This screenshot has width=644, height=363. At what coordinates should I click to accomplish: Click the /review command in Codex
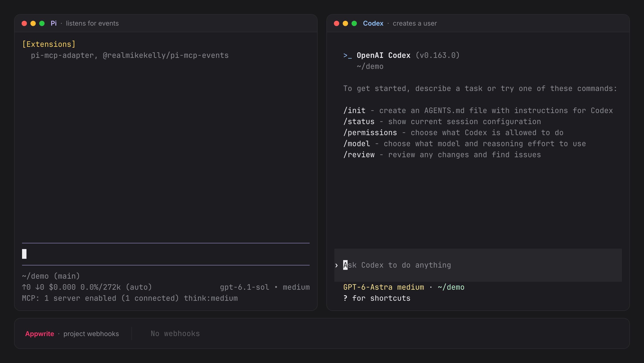(x=359, y=155)
